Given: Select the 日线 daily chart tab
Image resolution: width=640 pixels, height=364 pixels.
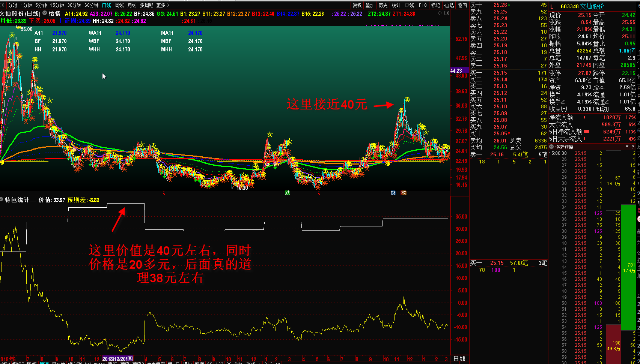Looking at the screenshot, I should point(107,5).
